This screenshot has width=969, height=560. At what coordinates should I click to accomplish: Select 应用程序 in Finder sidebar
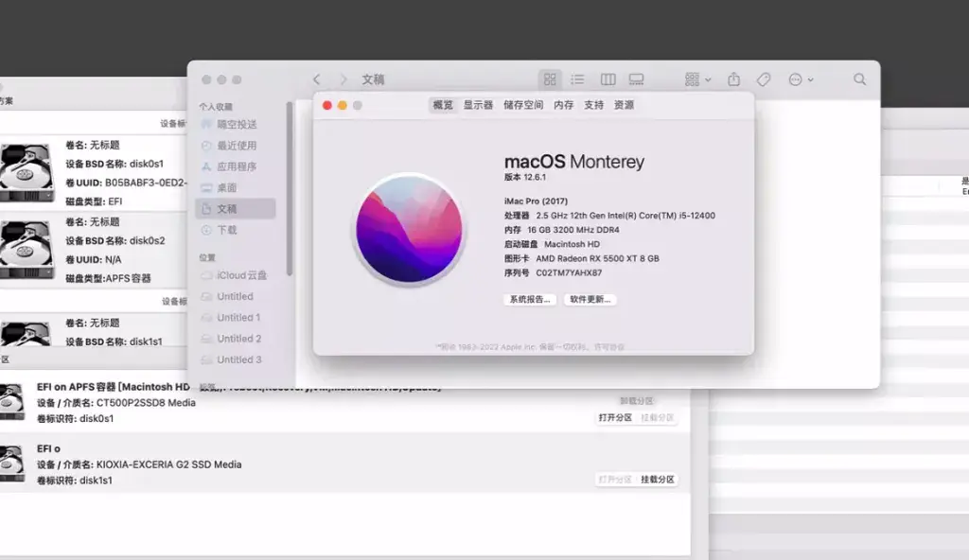pyautogui.click(x=237, y=166)
